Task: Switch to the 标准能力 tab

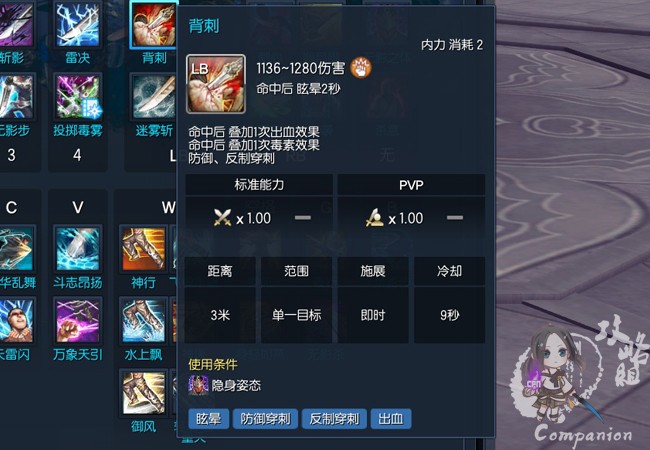Action: coord(259,184)
